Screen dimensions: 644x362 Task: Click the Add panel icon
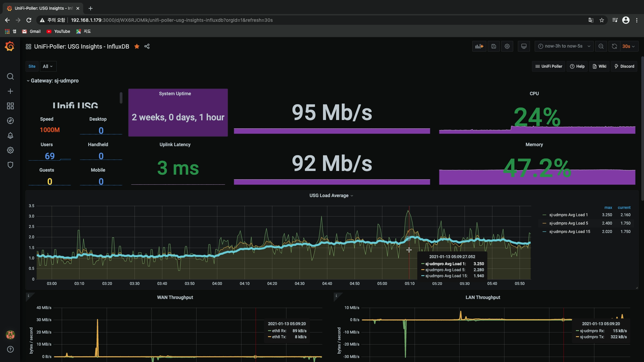479,46
